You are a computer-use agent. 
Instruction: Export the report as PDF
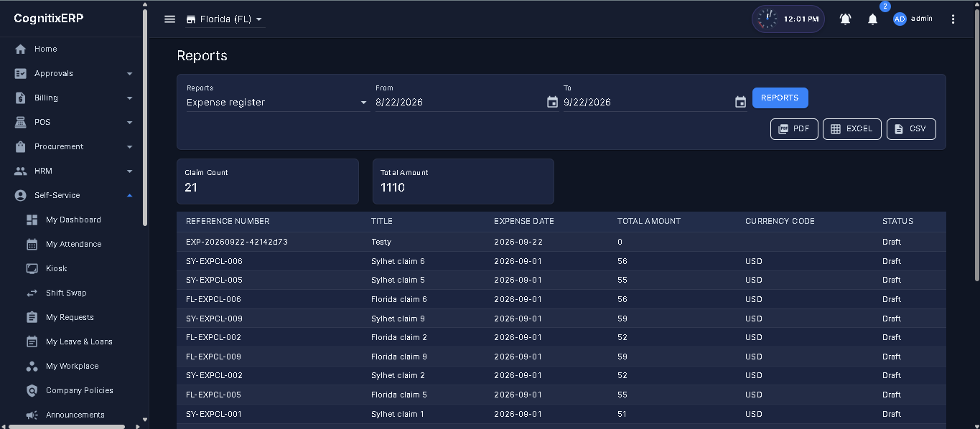click(x=794, y=129)
